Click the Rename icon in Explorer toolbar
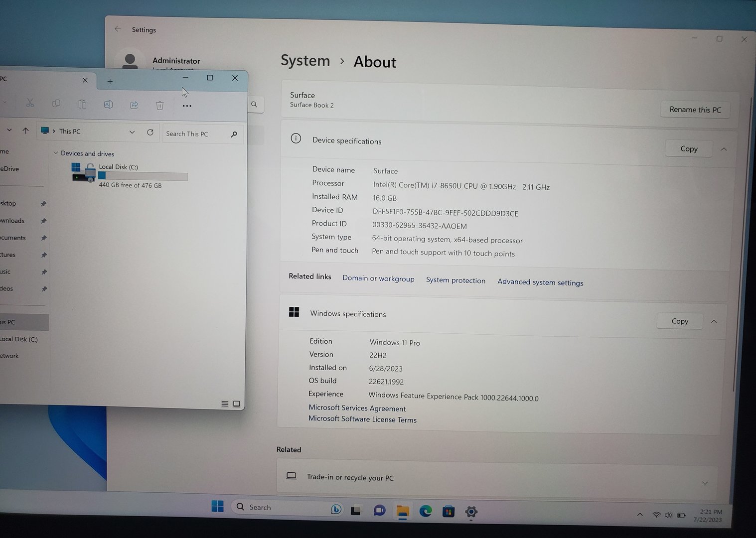 pos(108,105)
